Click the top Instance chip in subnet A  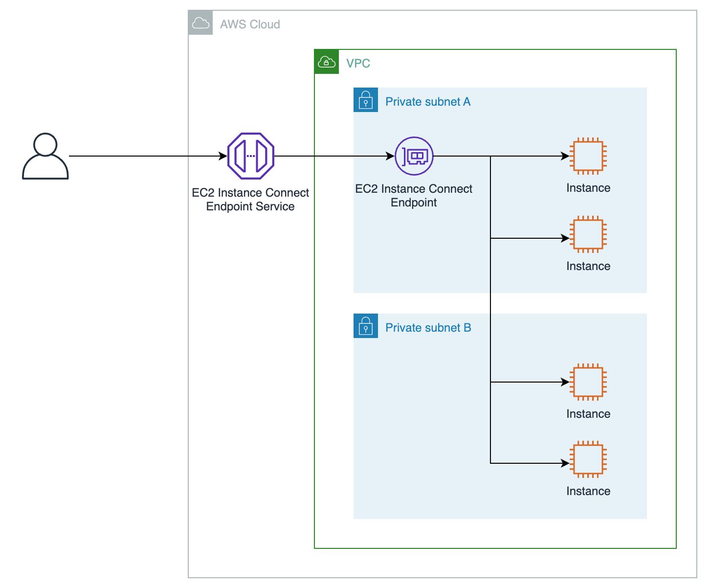(587, 157)
